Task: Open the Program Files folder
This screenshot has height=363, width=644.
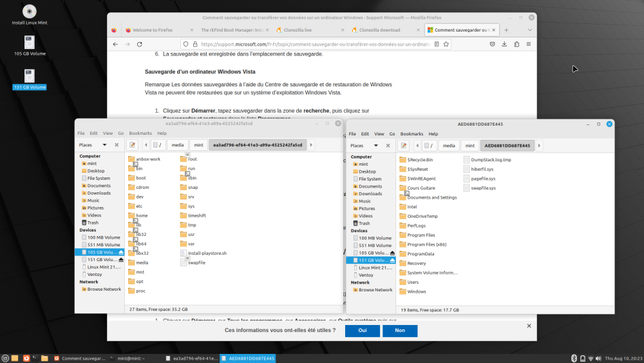Action: 421,235
